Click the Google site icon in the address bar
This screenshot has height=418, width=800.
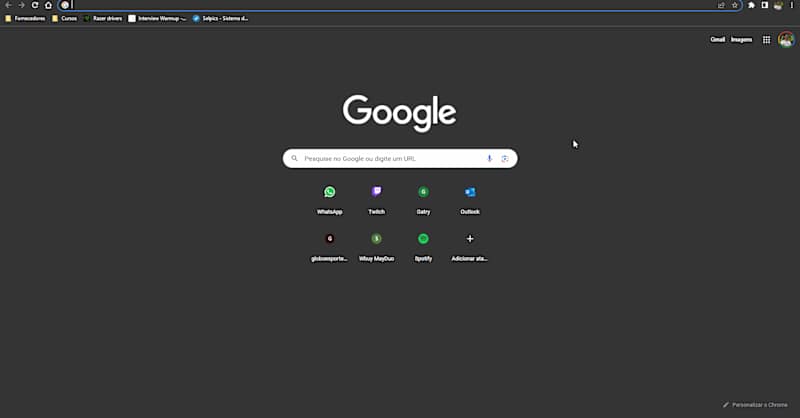point(65,5)
